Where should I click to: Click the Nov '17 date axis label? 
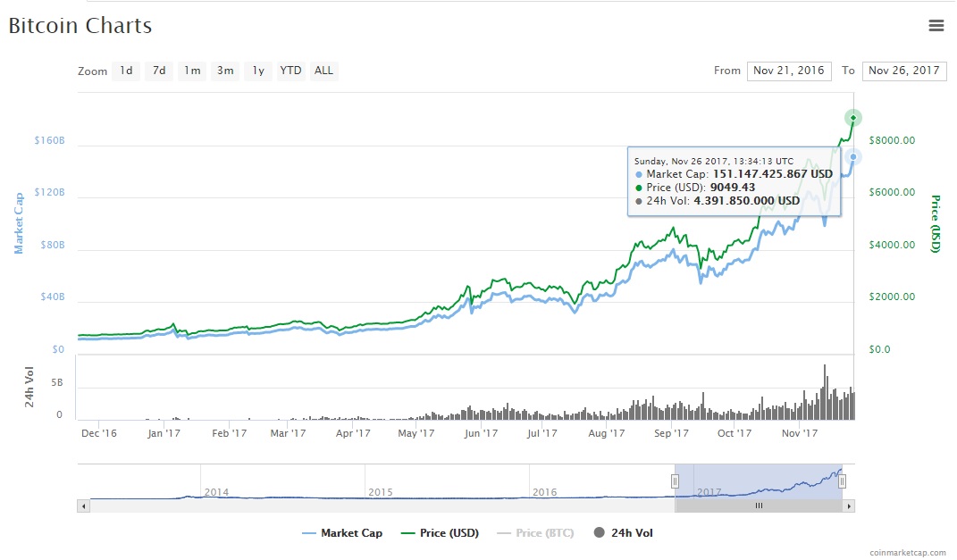click(800, 433)
